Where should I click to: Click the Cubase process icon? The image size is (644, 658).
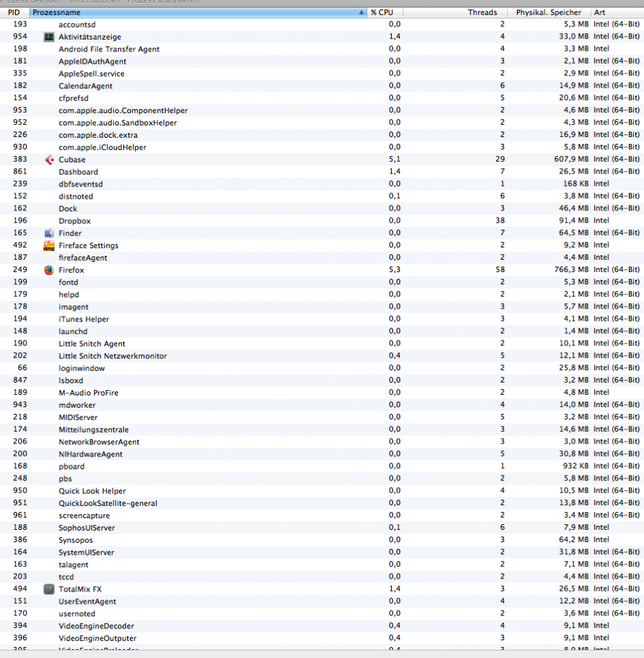49,160
